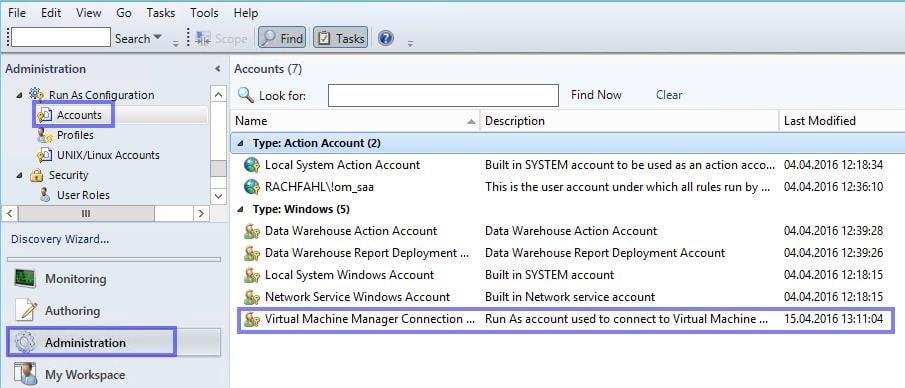Click the Clear link
Viewport: 905px width, 388px height.
[669, 95]
